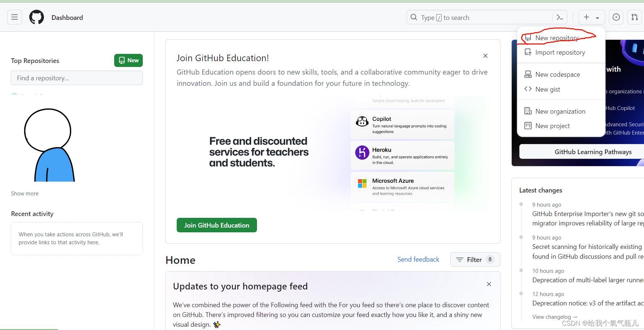The height and width of the screenshot is (330, 644).
Task: Click the Find a repository search field
Action: click(77, 78)
